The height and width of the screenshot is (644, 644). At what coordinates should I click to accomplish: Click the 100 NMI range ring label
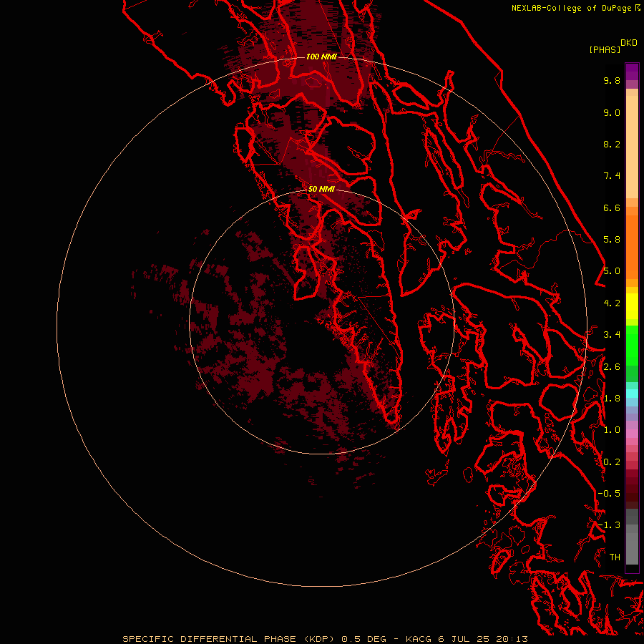pos(321,57)
